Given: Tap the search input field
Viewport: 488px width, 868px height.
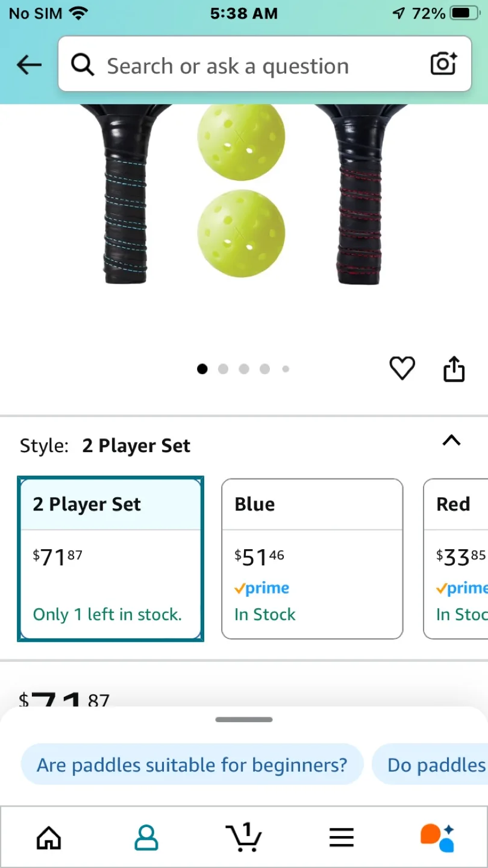Looking at the screenshot, I should (241, 65).
